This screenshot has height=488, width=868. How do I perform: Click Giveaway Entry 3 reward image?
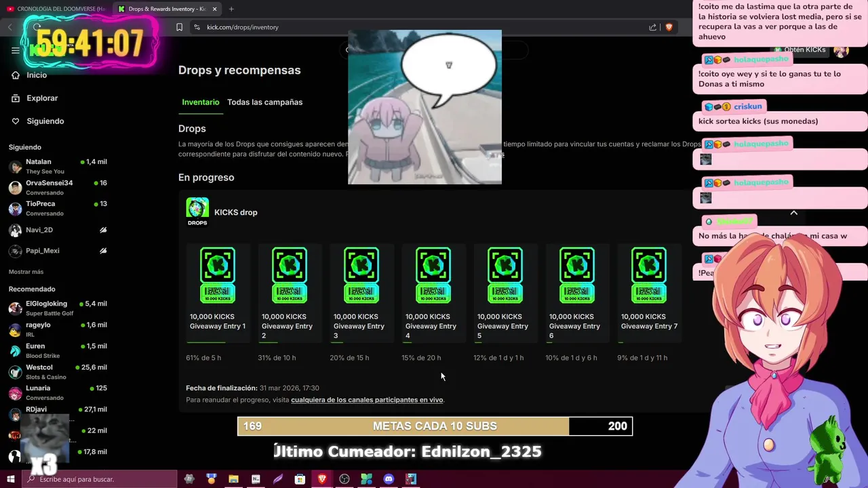pos(361,275)
